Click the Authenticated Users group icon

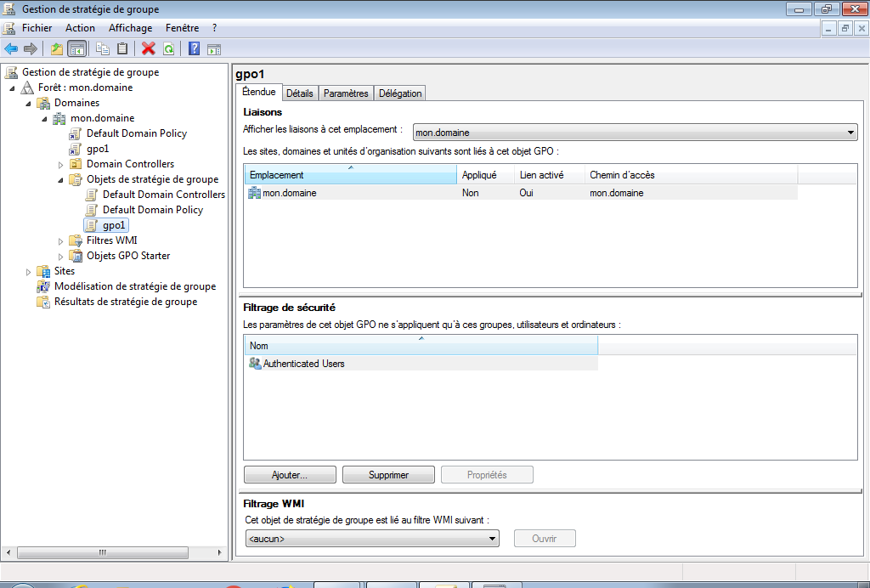pyautogui.click(x=255, y=364)
